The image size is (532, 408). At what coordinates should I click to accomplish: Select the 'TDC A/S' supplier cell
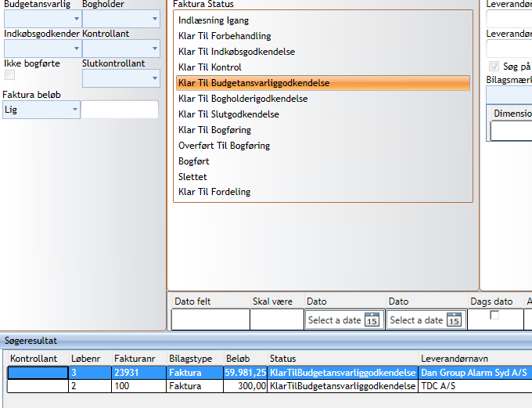[475, 386]
